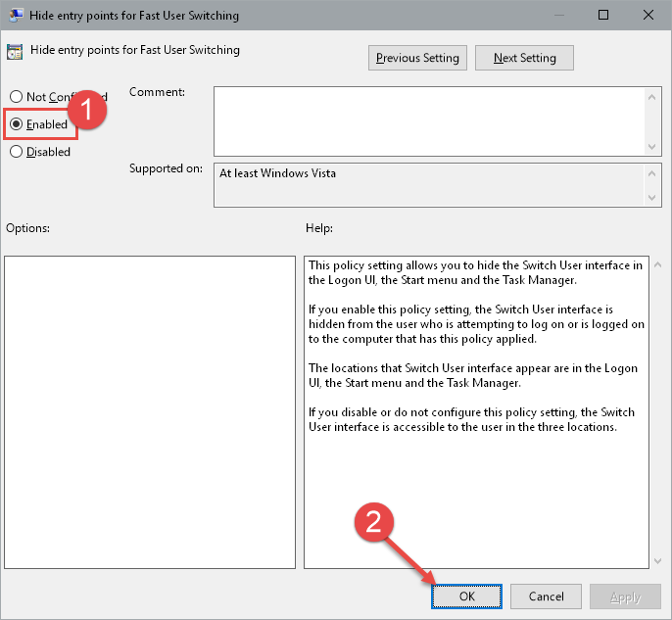Click the Previous Setting button
The height and width of the screenshot is (620, 672).
click(x=417, y=58)
